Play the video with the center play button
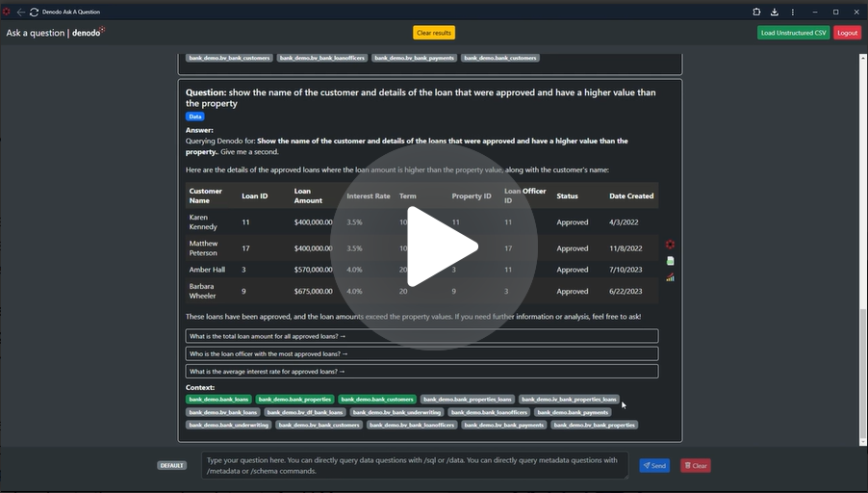The width and height of the screenshot is (868, 493). [x=433, y=247]
